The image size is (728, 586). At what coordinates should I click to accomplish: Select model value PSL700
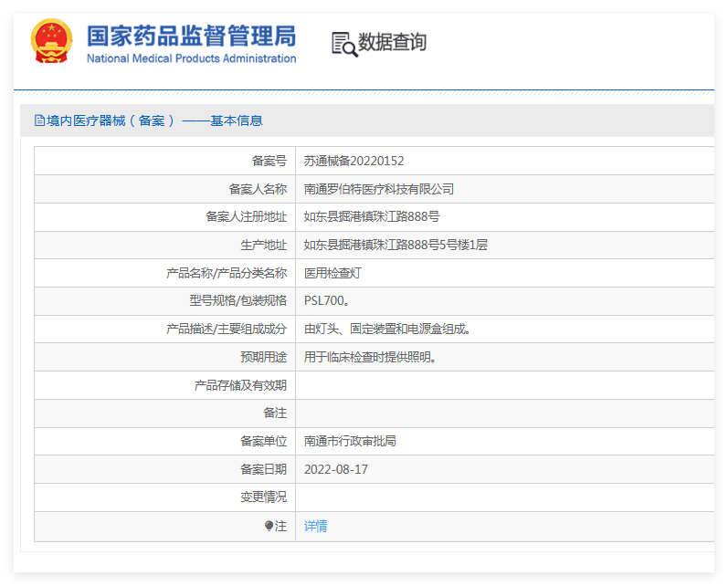326,300
